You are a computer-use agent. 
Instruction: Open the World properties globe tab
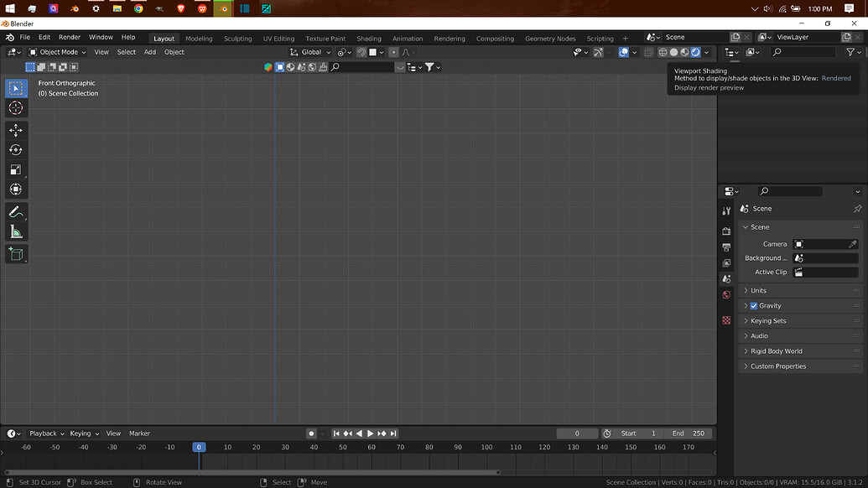[x=726, y=295]
